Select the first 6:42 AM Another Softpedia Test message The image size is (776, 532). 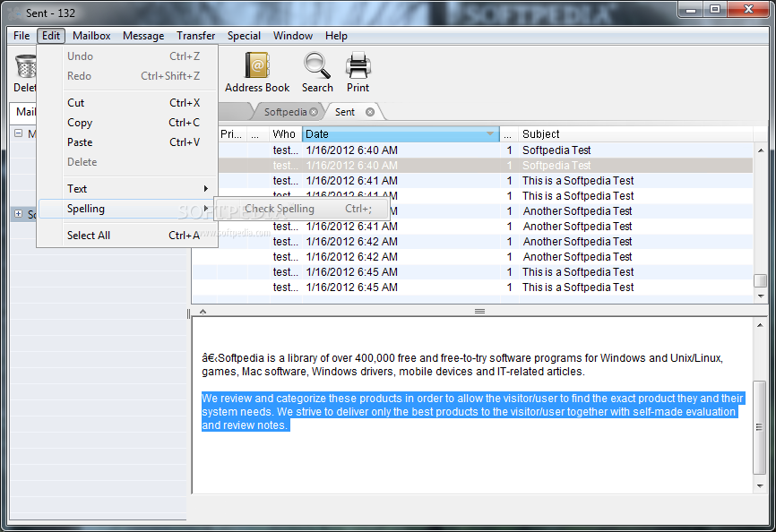472,241
